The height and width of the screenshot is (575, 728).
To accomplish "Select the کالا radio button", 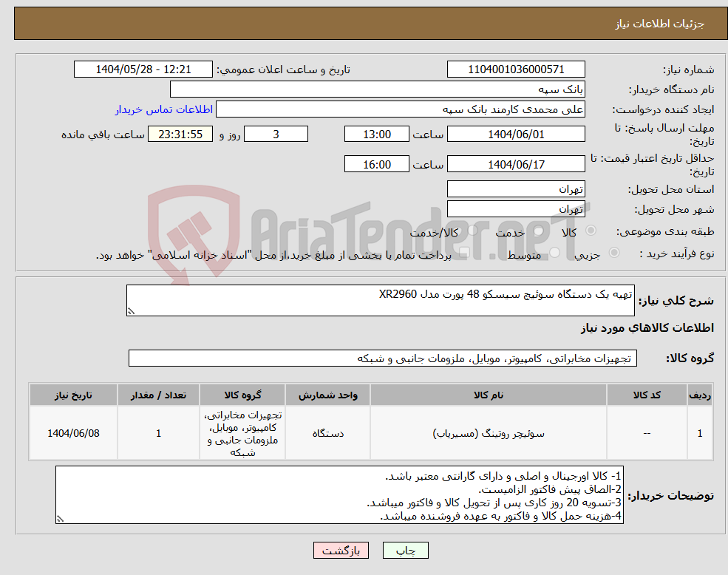I will coord(591,231).
